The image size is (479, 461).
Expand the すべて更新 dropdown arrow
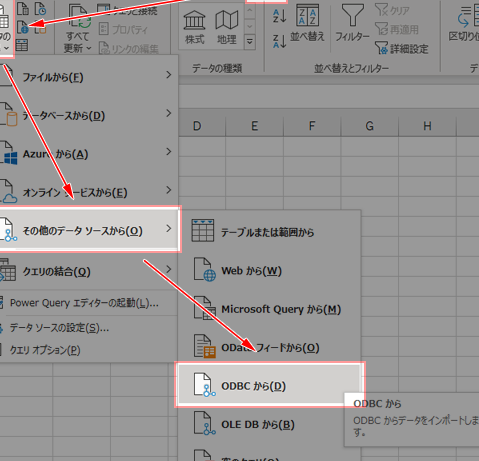tap(89, 48)
